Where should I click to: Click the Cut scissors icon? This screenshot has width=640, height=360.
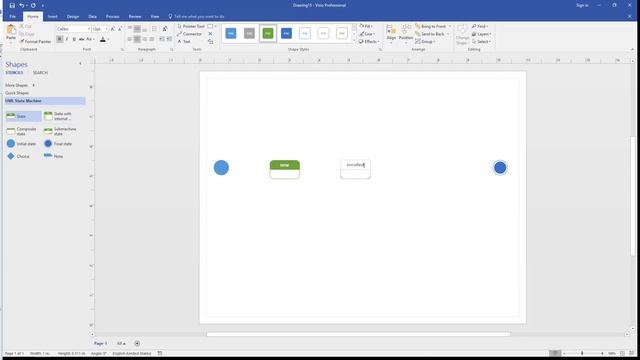(x=22, y=26)
